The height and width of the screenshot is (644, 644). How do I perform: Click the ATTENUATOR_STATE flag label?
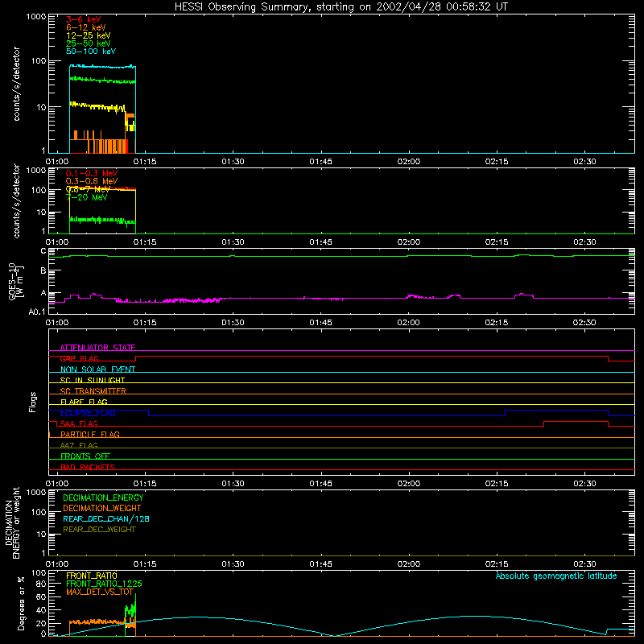tap(97, 348)
